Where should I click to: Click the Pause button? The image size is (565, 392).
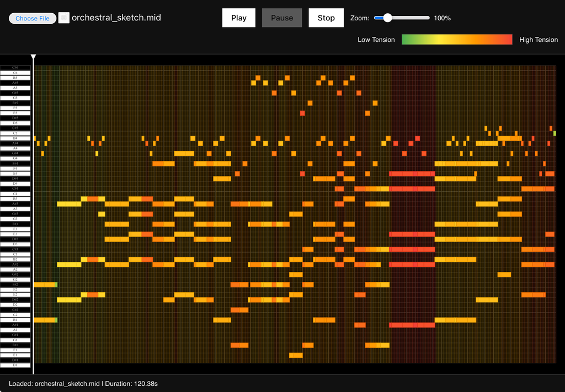pos(282,18)
